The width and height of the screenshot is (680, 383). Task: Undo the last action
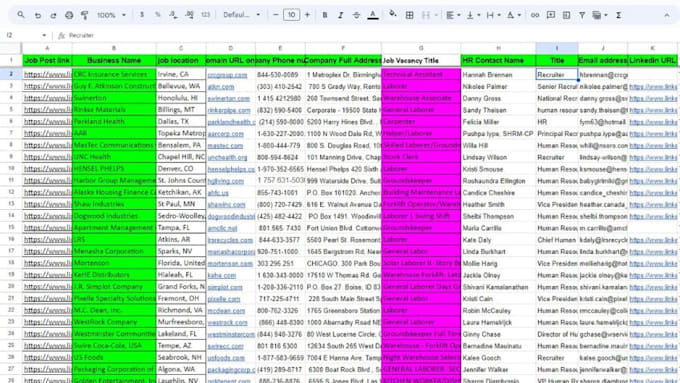[x=38, y=15]
